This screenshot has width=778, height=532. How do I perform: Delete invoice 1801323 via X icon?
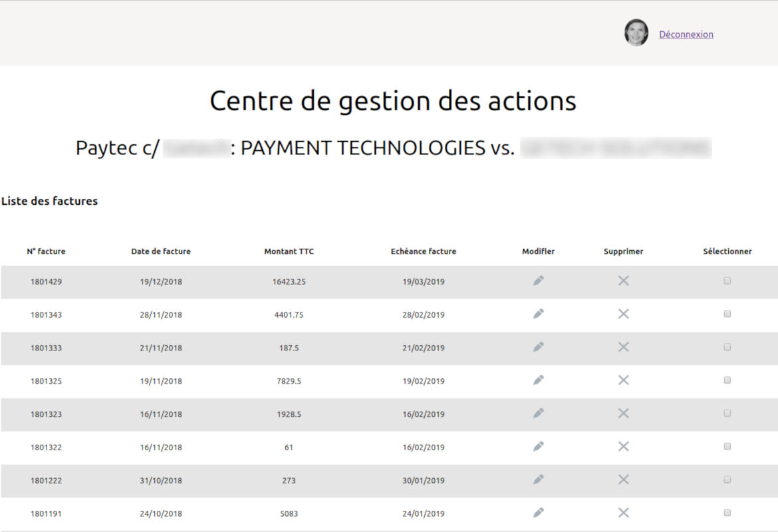[x=623, y=414]
